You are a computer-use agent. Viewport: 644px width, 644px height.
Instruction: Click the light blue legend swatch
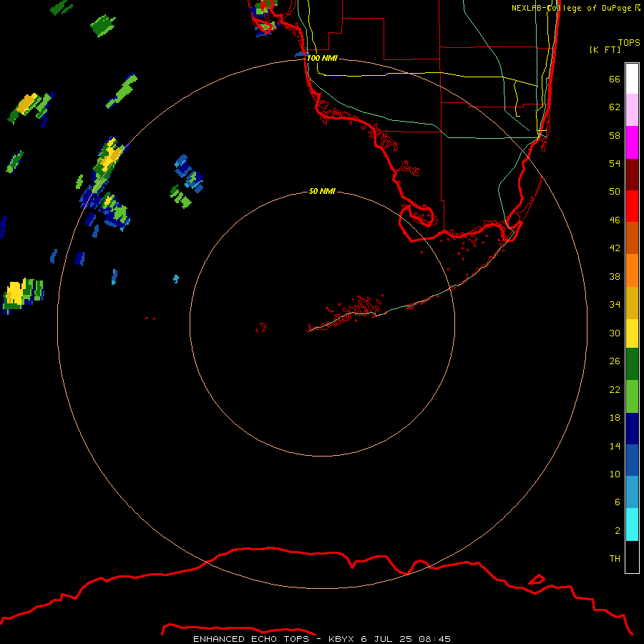(x=632, y=492)
